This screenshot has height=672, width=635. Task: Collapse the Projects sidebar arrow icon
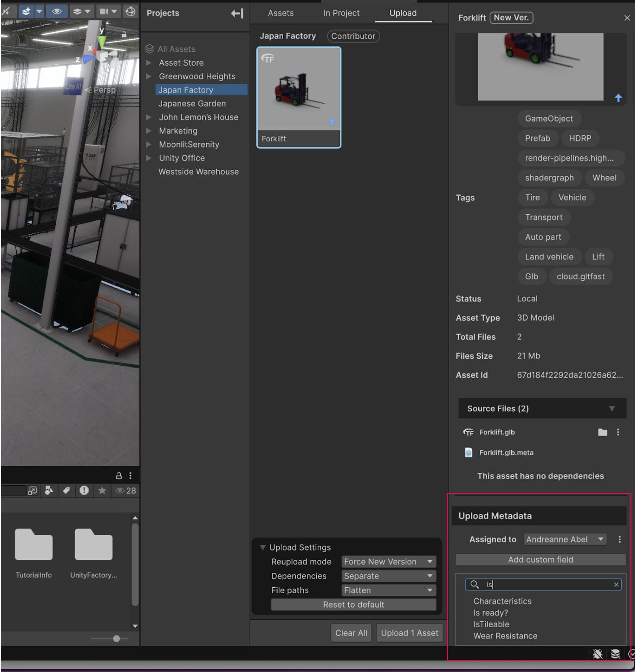pos(237,14)
